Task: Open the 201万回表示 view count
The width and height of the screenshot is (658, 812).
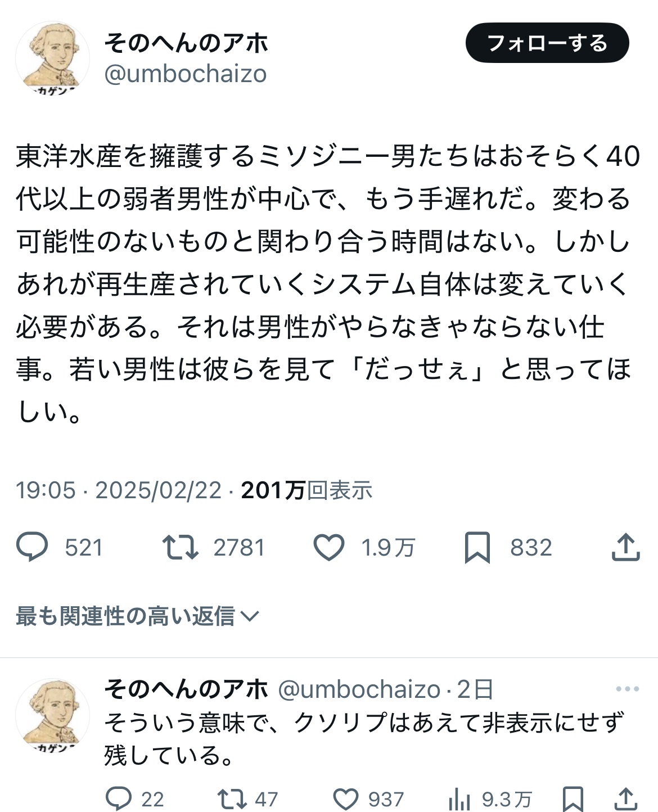Action: coord(307,490)
